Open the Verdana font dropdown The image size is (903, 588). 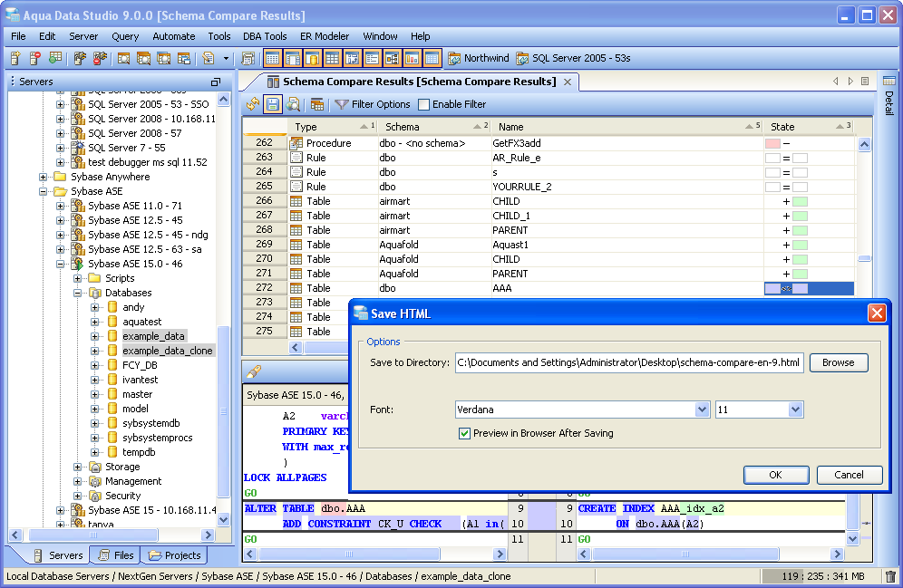tap(702, 410)
